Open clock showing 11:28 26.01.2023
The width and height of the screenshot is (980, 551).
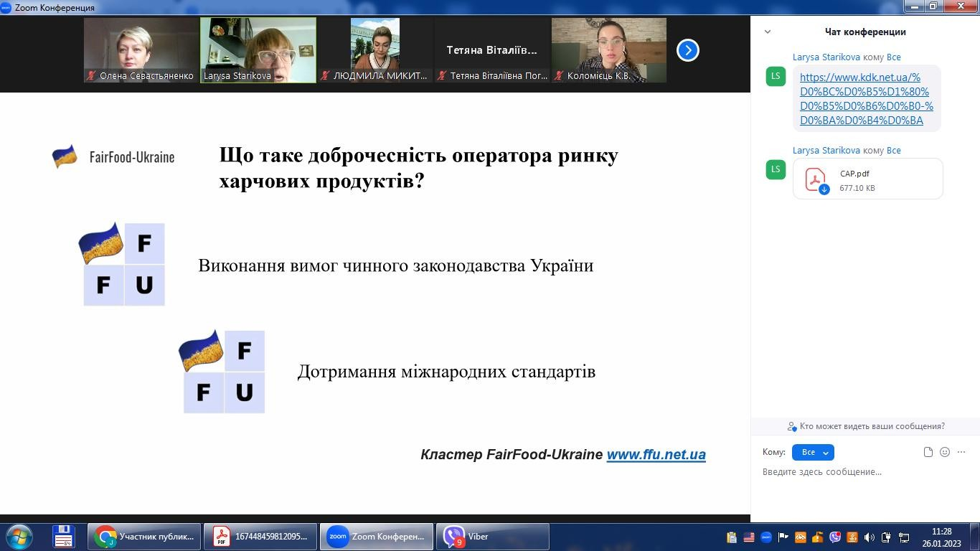click(941, 537)
